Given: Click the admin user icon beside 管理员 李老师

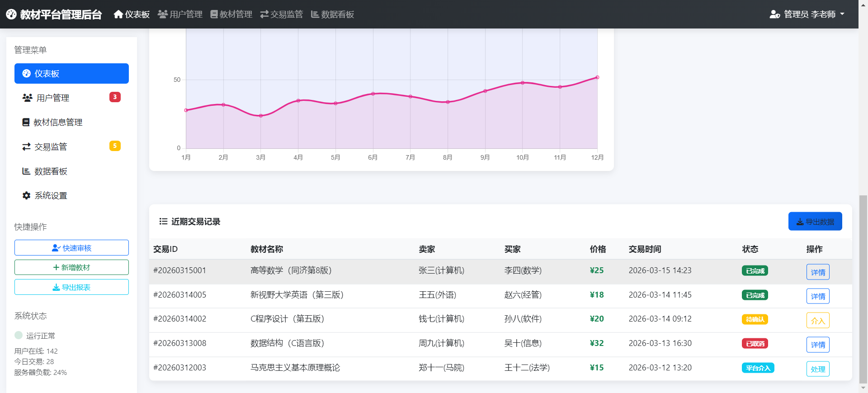Looking at the screenshot, I should pos(775,14).
